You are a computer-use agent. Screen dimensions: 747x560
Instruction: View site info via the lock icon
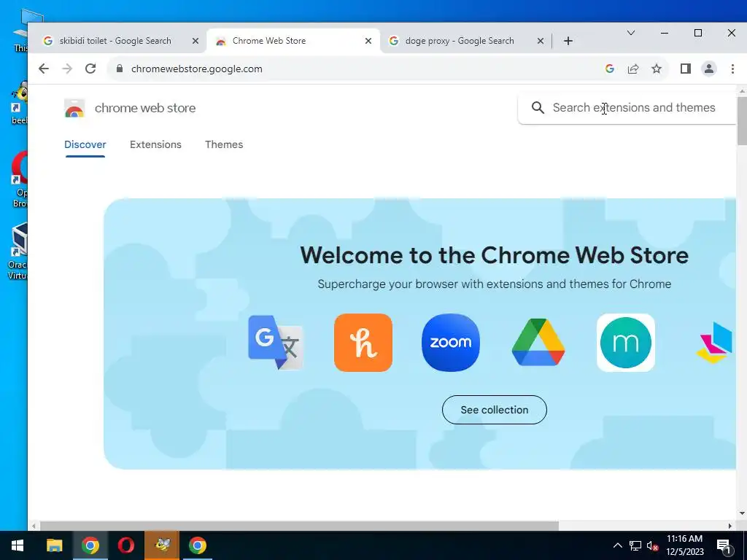point(120,69)
